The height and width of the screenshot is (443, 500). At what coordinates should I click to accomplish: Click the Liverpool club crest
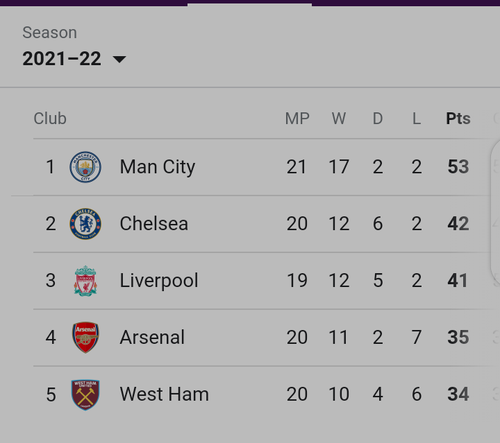(85, 281)
